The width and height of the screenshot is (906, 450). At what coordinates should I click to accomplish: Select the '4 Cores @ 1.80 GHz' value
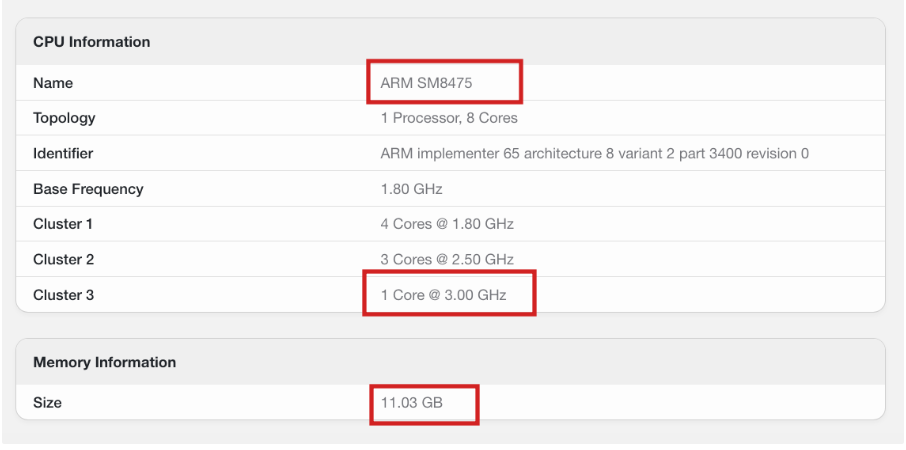pyautogui.click(x=447, y=224)
